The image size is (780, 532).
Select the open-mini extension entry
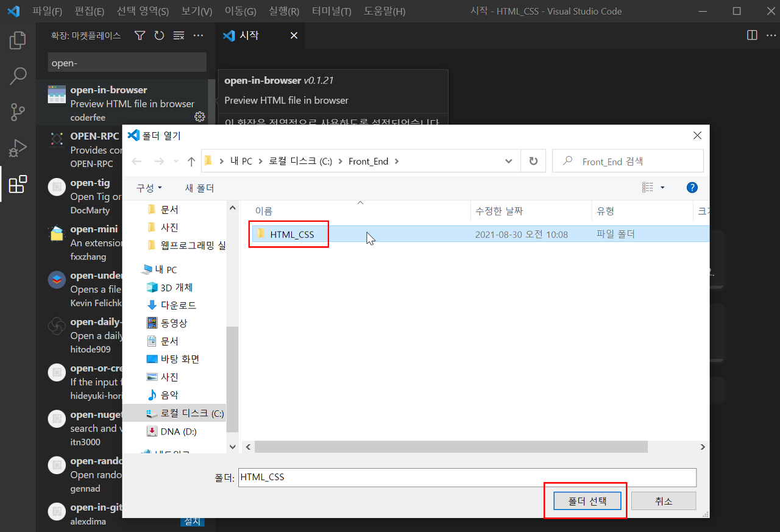click(79, 242)
